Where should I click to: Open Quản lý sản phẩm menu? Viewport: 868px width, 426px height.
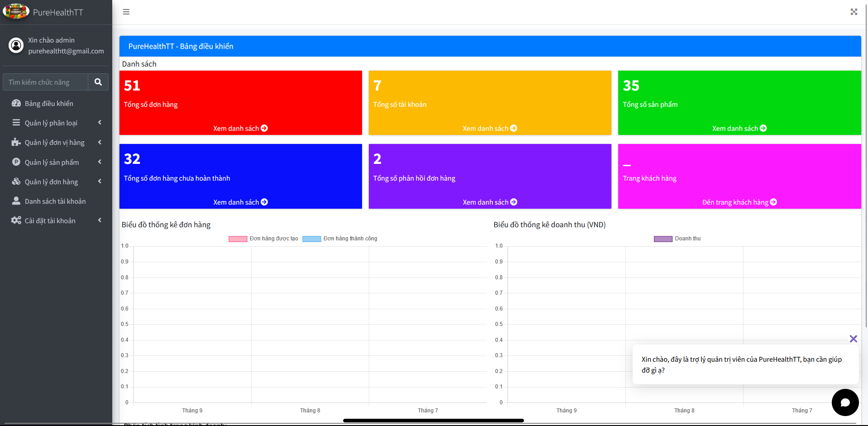pos(56,162)
